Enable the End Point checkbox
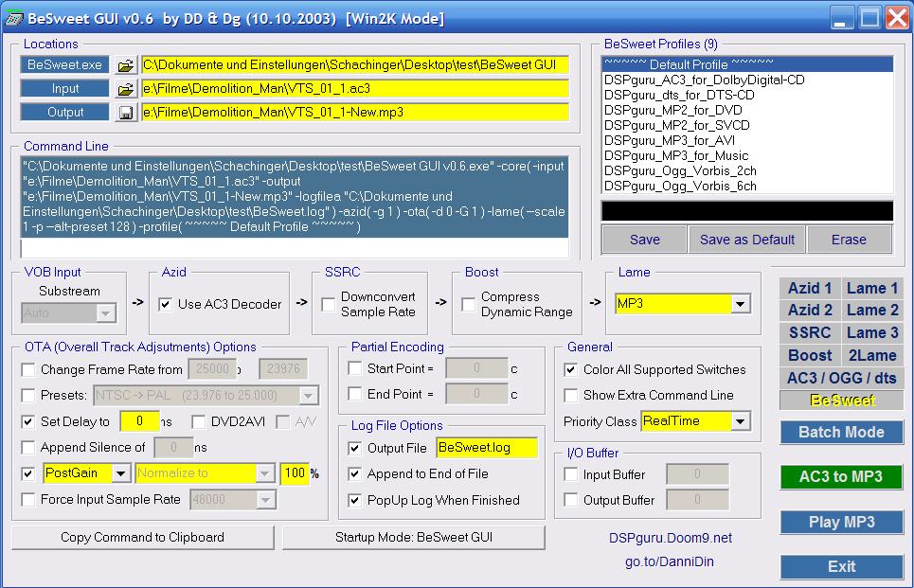Screen dimensions: 914x588 click(x=354, y=394)
